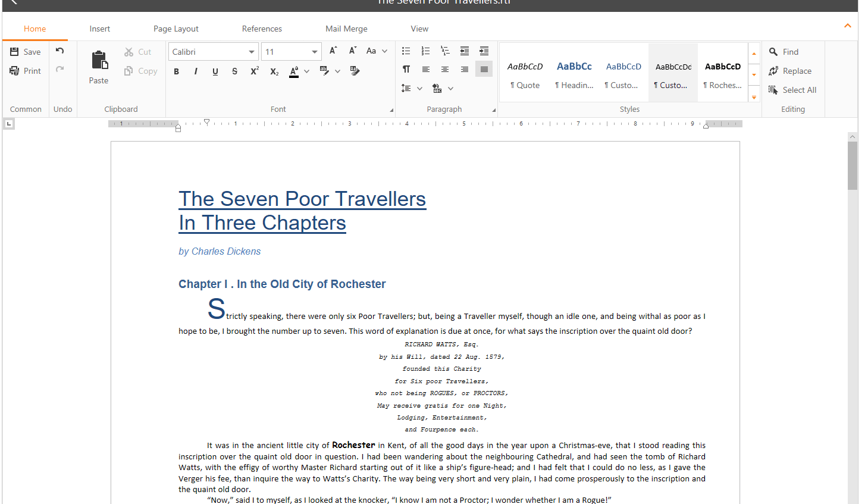
Task: Open the Mail Merge tab
Action: click(x=346, y=29)
